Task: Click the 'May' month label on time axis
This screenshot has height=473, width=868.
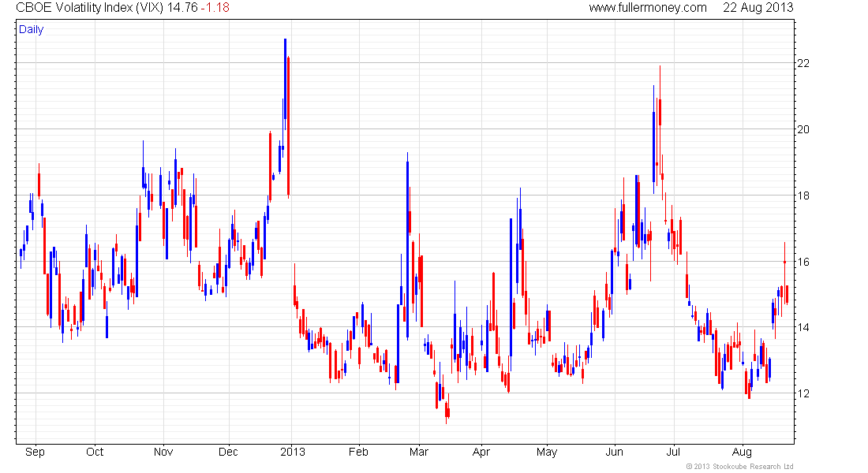Action: pos(546,452)
